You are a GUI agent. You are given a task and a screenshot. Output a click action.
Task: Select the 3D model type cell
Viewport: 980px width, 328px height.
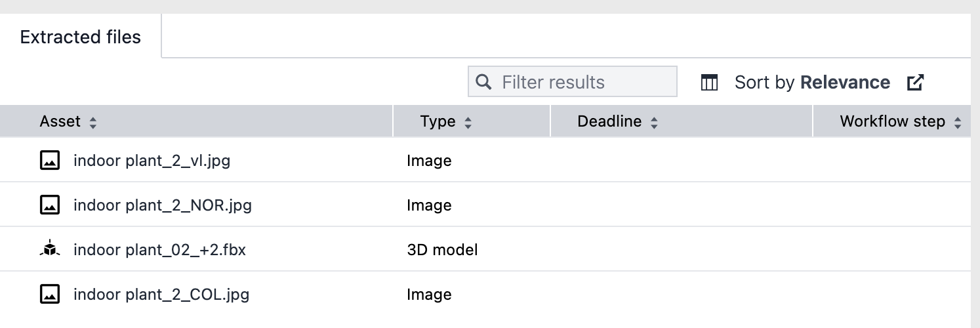tap(441, 249)
